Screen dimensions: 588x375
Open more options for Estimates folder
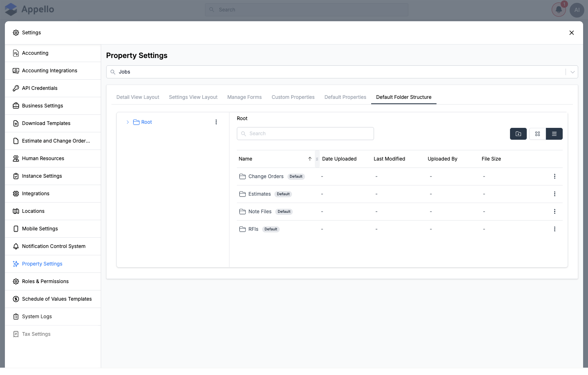click(555, 194)
